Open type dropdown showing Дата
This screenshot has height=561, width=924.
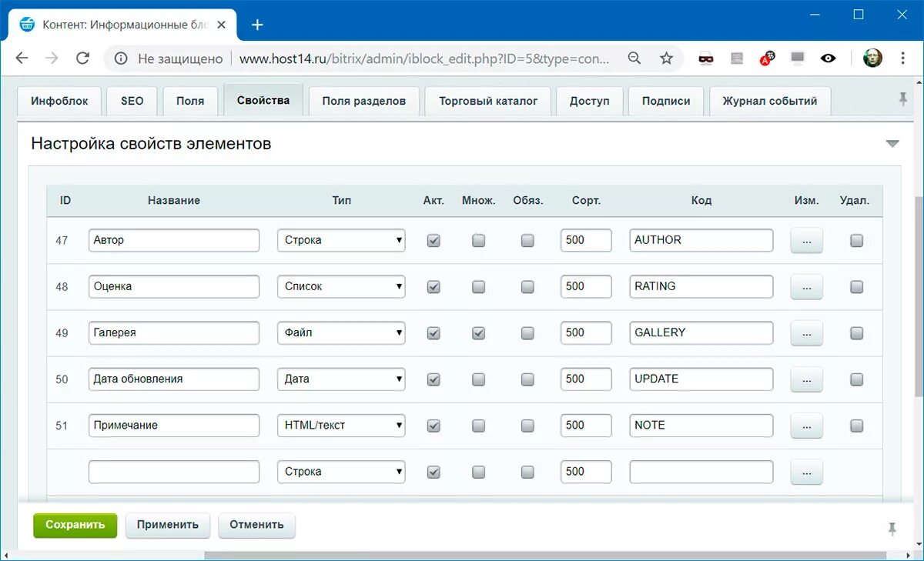tap(341, 379)
